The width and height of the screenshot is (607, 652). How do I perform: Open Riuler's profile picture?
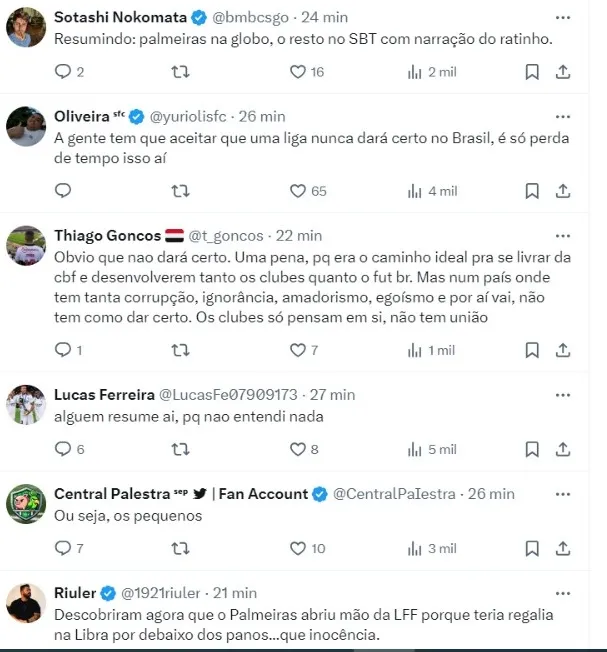(26, 603)
